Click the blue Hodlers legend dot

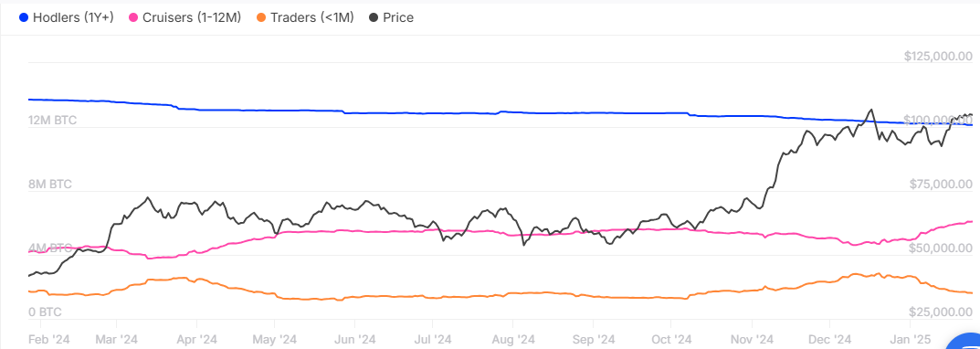tap(25, 17)
